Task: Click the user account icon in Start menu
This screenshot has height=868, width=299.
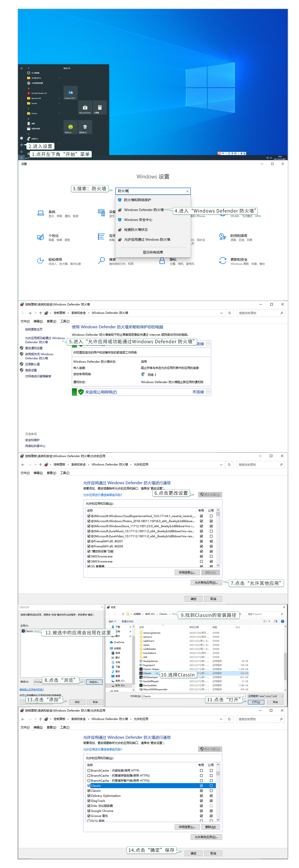Action: pyautogui.click(x=21, y=138)
